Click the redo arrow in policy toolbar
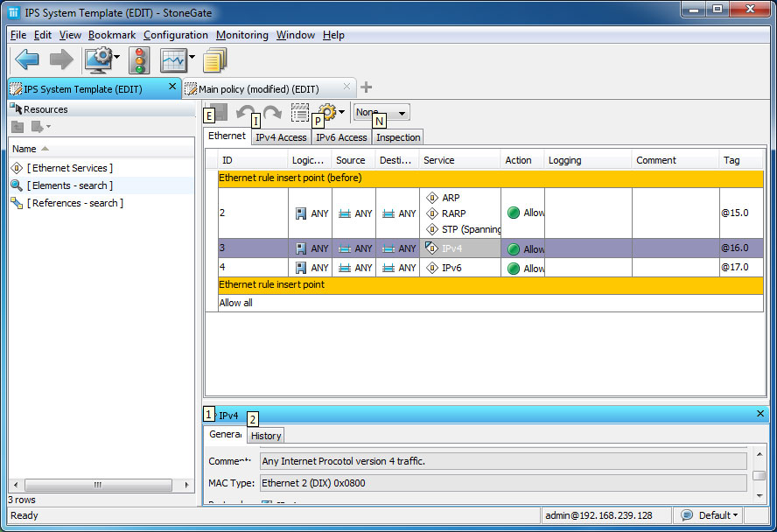This screenshot has width=777, height=532. [x=272, y=113]
